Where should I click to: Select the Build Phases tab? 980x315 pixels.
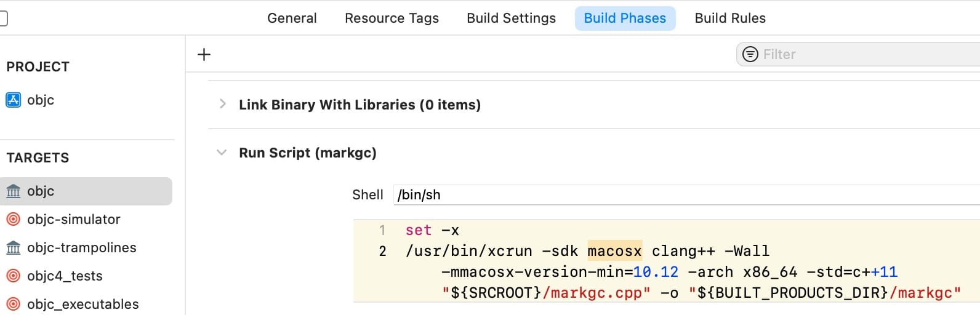click(x=625, y=18)
